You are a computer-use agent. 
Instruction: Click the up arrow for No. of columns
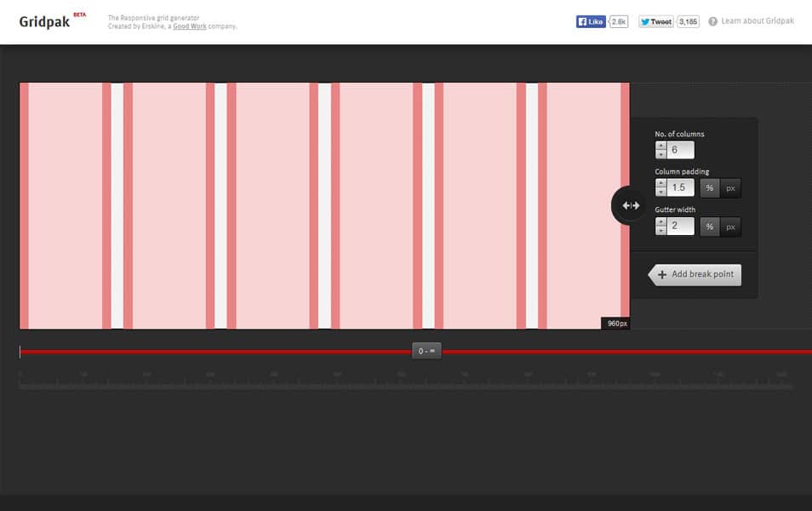pos(661,146)
